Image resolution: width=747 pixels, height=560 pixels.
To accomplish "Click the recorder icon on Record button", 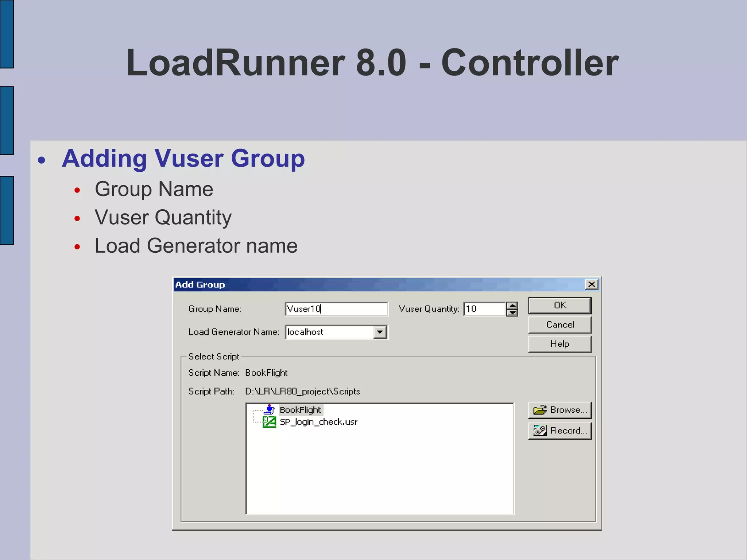I will coord(540,431).
